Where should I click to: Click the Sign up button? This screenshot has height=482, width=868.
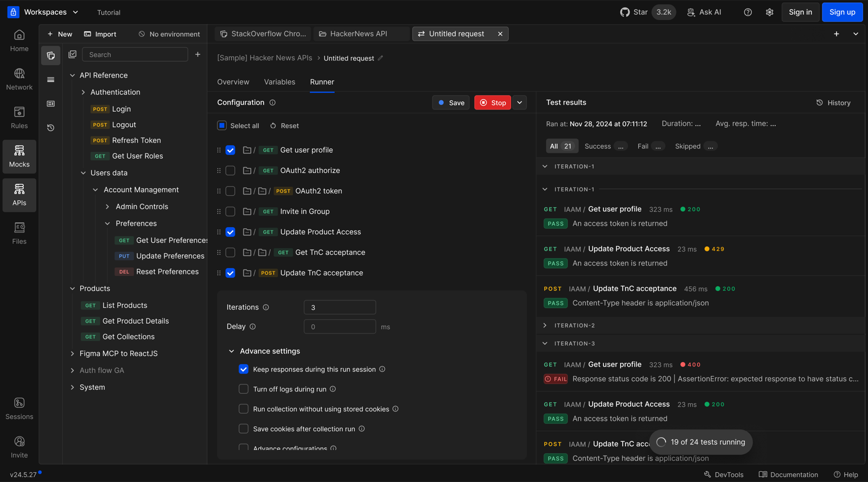pyautogui.click(x=842, y=12)
